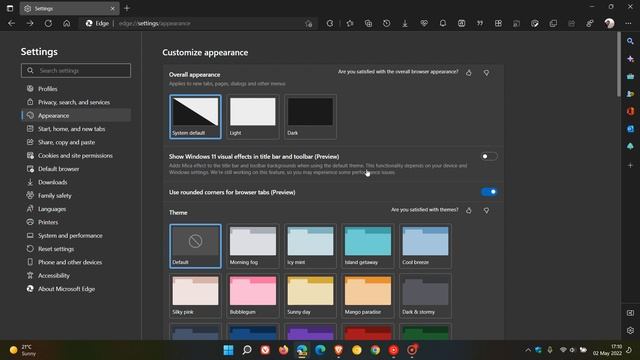Choose the Mango paradise theme
Viewport: 640px width, 360px height.
click(x=368, y=296)
